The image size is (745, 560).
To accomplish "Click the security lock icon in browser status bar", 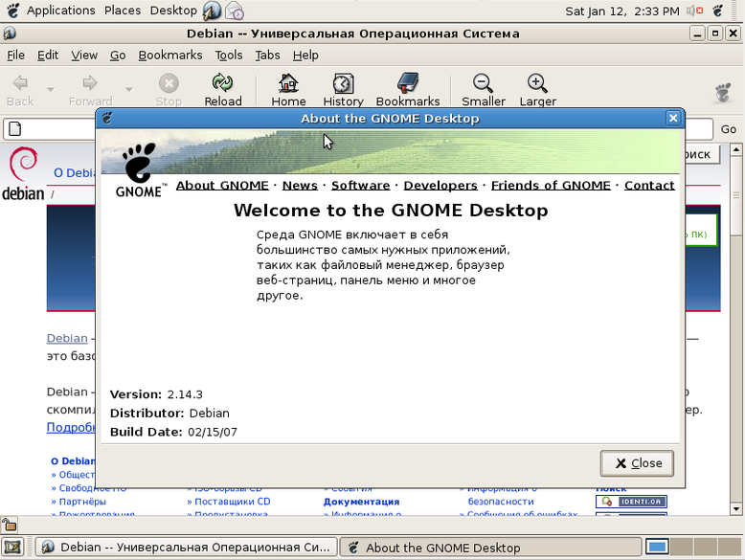I will (9, 525).
